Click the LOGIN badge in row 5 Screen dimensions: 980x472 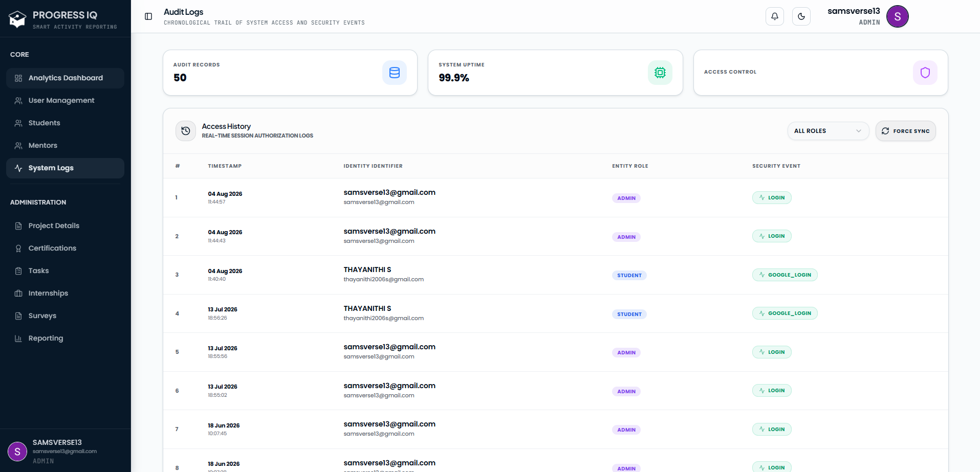[x=772, y=352]
